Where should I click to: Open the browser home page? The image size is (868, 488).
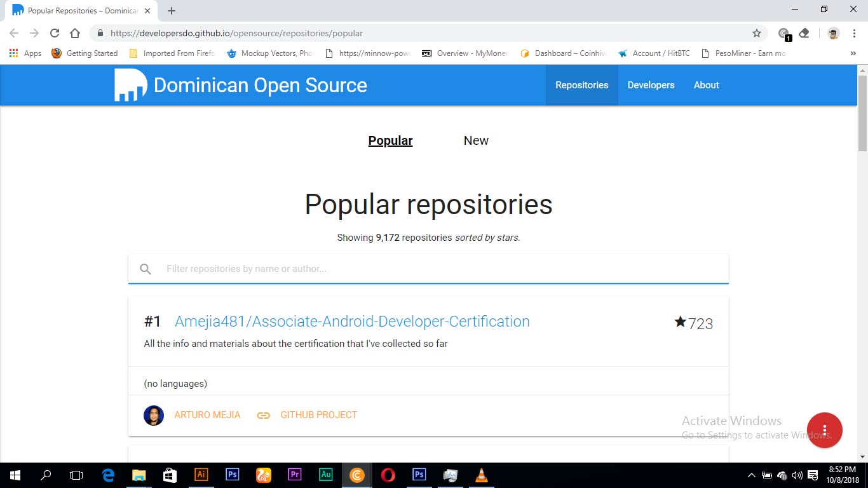point(75,33)
